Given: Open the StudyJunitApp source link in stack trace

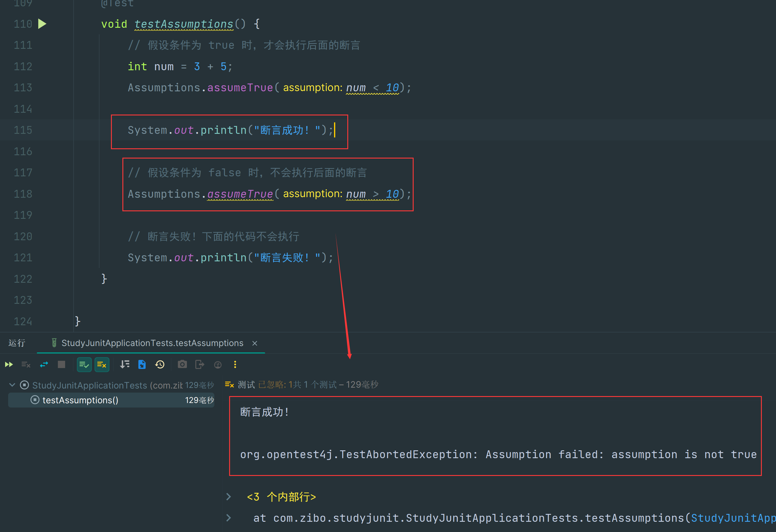Looking at the screenshot, I should 733,518.
